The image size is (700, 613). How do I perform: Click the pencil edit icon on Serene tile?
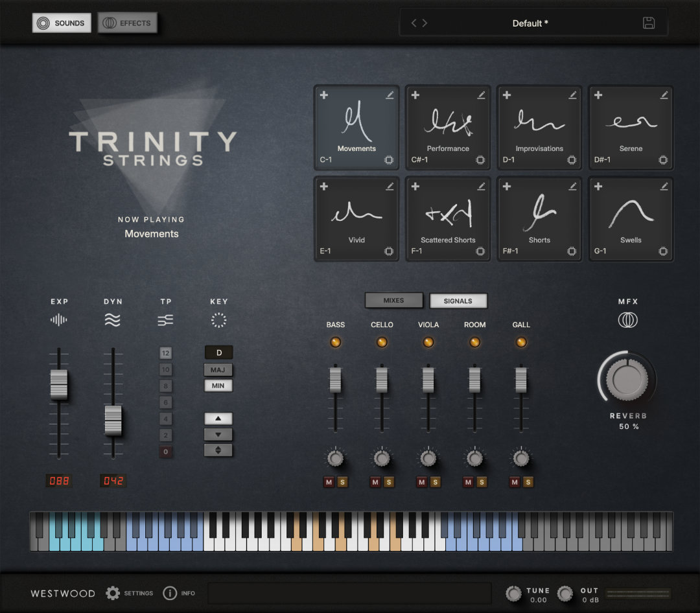pyautogui.click(x=664, y=95)
